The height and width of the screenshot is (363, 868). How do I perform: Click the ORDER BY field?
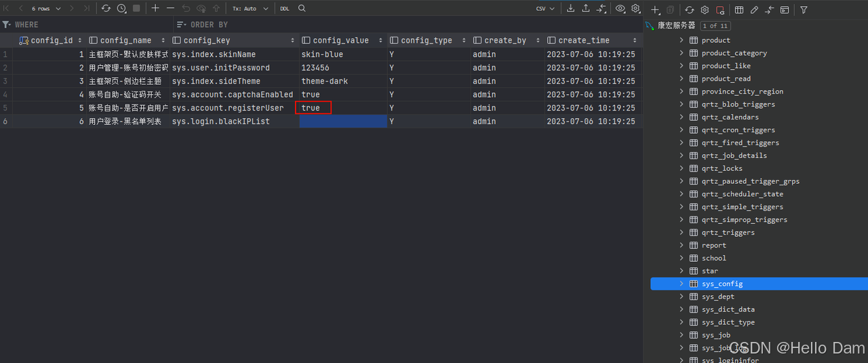tap(408, 24)
